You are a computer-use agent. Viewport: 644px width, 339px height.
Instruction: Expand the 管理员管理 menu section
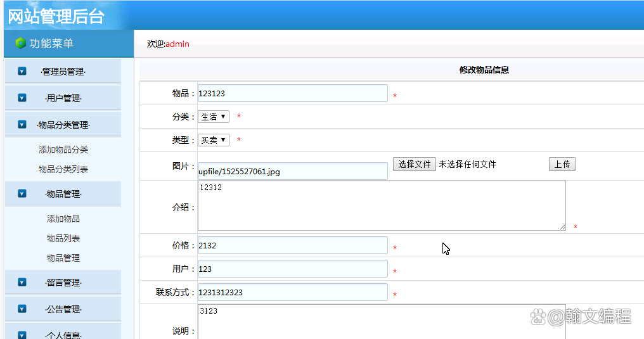[x=63, y=72]
